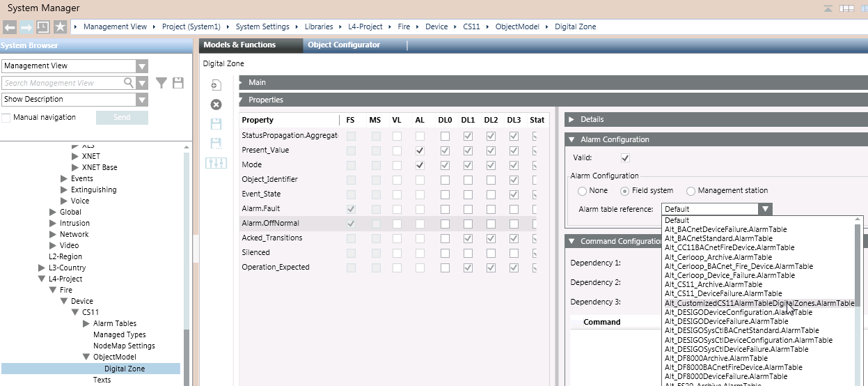Enable the Manual navigation checkbox

coord(6,117)
